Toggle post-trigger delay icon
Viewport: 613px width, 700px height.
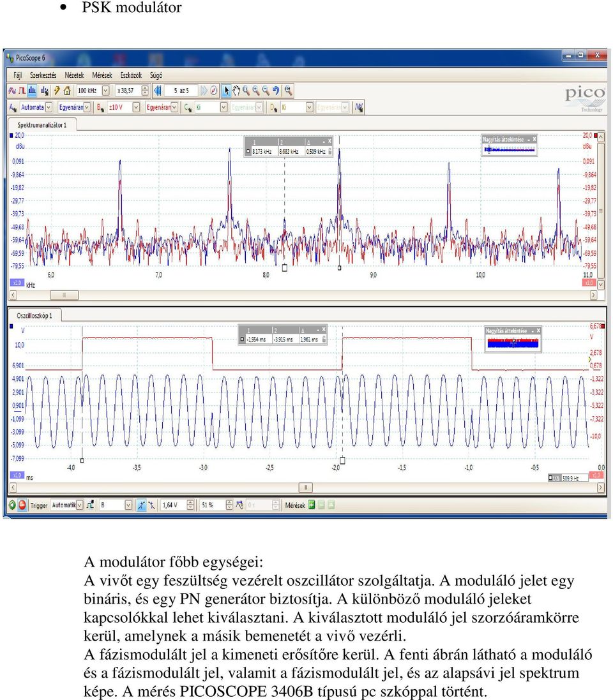click(x=240, y=505)
